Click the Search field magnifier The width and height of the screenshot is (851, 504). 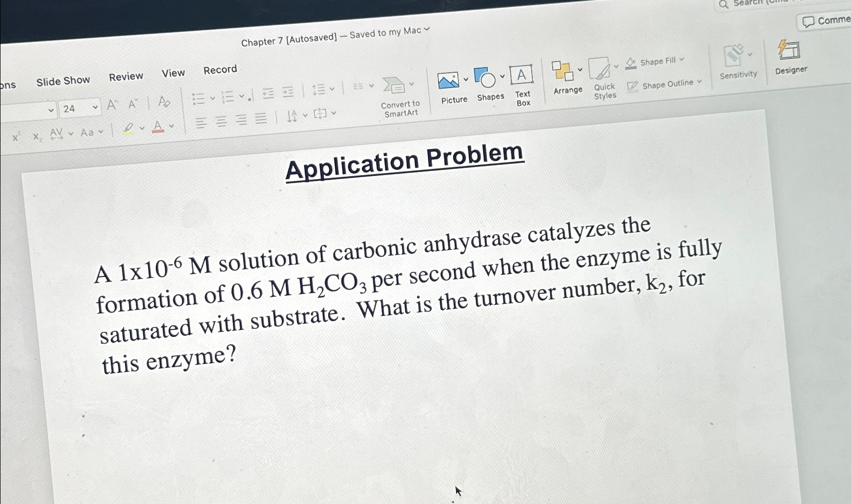click(x=724, y=5)
